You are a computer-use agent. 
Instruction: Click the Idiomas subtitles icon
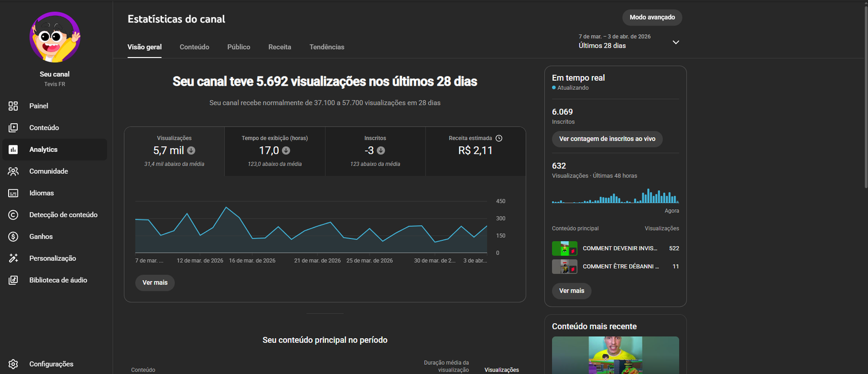(x=14, y=193)
